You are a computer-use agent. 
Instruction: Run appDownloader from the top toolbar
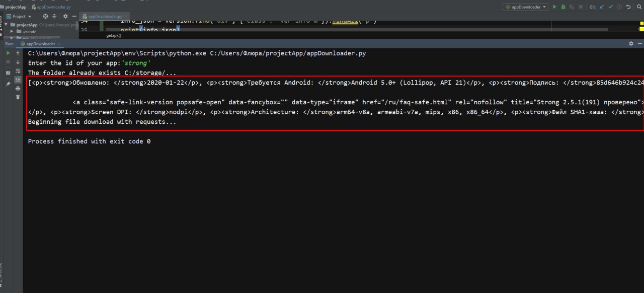[554, 7]
